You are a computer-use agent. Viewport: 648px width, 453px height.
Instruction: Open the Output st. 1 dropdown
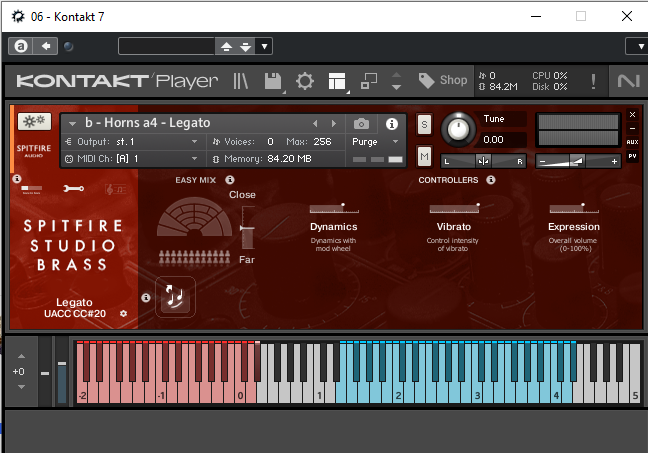[x=131, y=142]
